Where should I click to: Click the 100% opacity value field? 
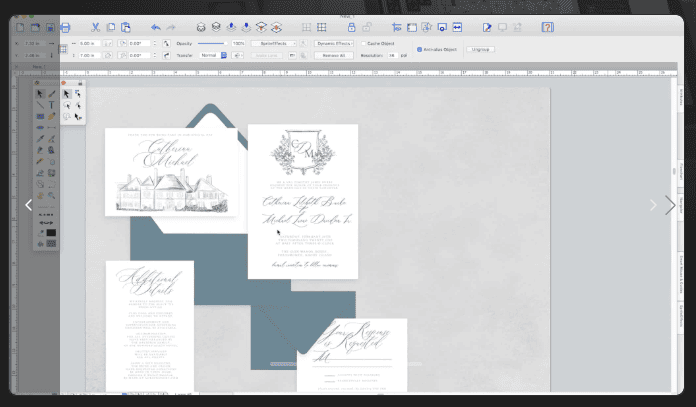click(x=238, y=43)
